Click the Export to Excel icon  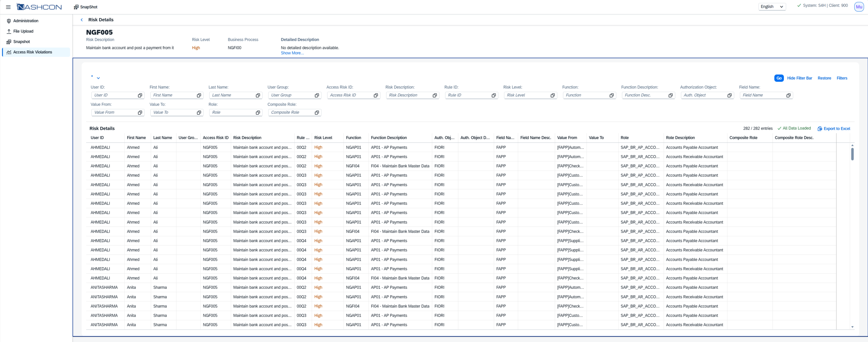820,129
